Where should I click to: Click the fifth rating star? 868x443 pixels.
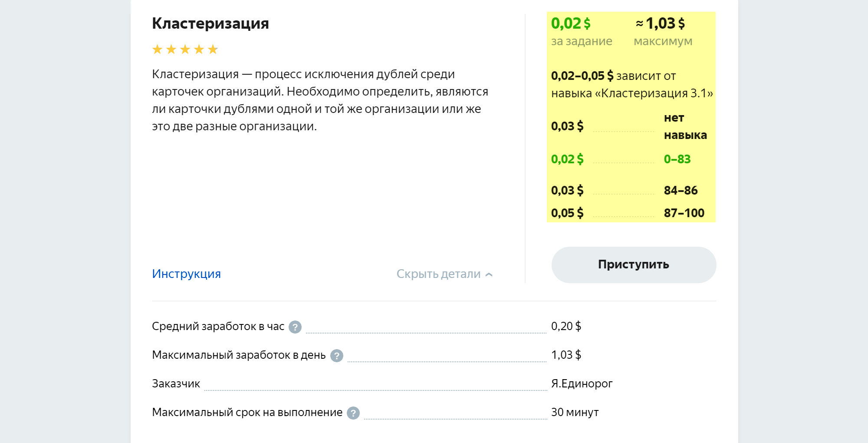click(x=213, y=50)
